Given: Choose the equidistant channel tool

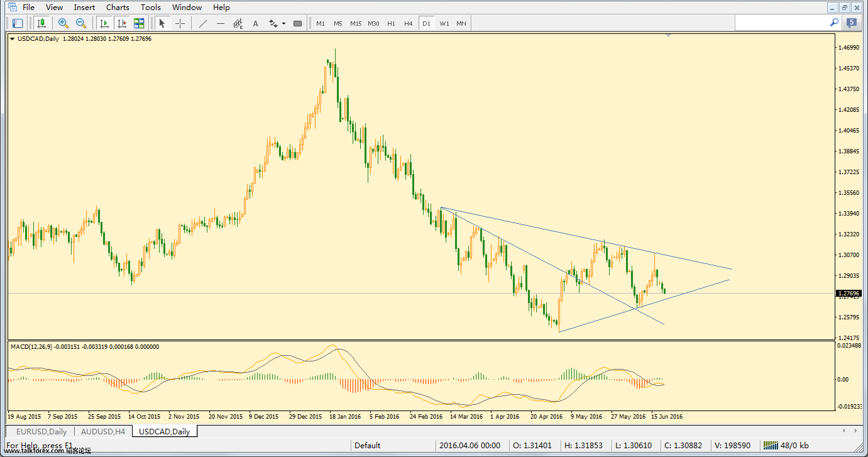Looking at the screenshot, I should (238, 23).
